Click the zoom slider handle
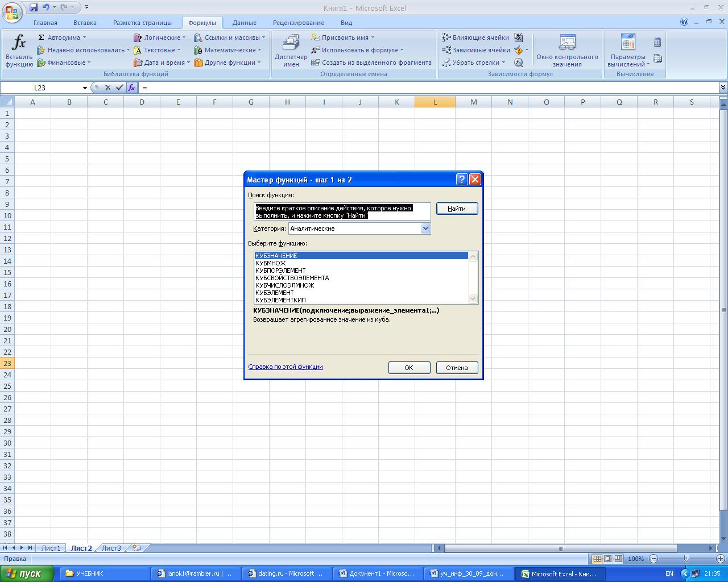The height and width of the screenshot is (582, 728). coord(686,559)
